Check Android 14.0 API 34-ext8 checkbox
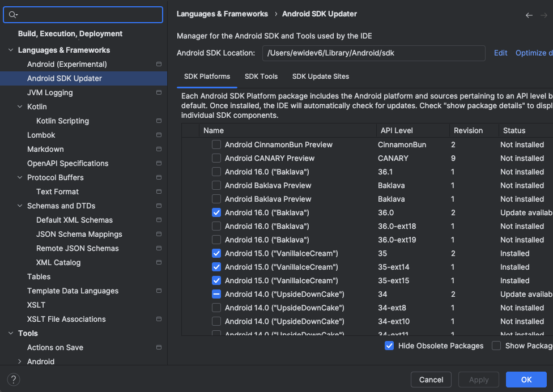Viewport: 553px width, 392px height. point(216,308)
